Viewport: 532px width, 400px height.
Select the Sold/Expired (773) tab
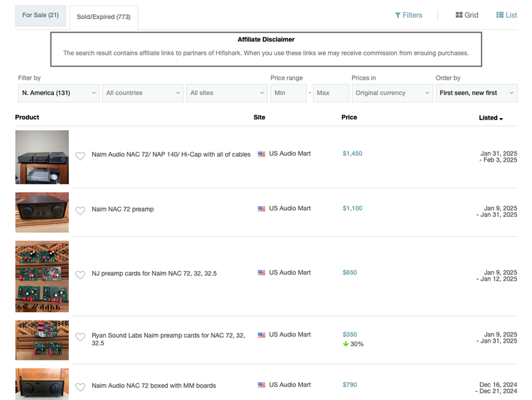point(104,17)
